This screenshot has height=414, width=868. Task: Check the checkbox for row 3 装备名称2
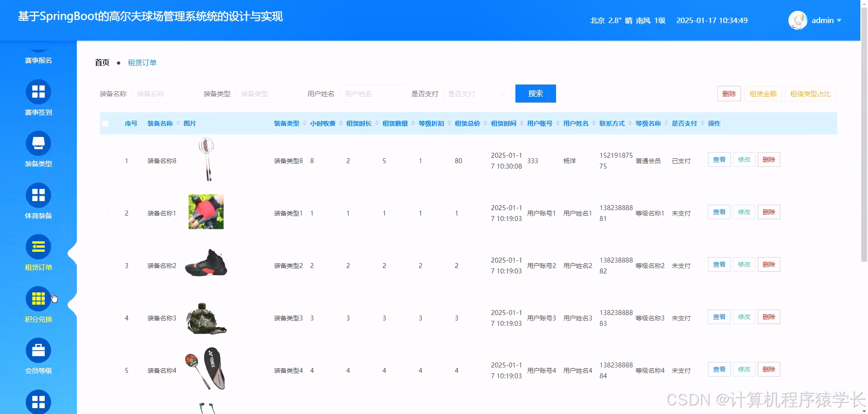pyautogui.click(x=105, y=265)
